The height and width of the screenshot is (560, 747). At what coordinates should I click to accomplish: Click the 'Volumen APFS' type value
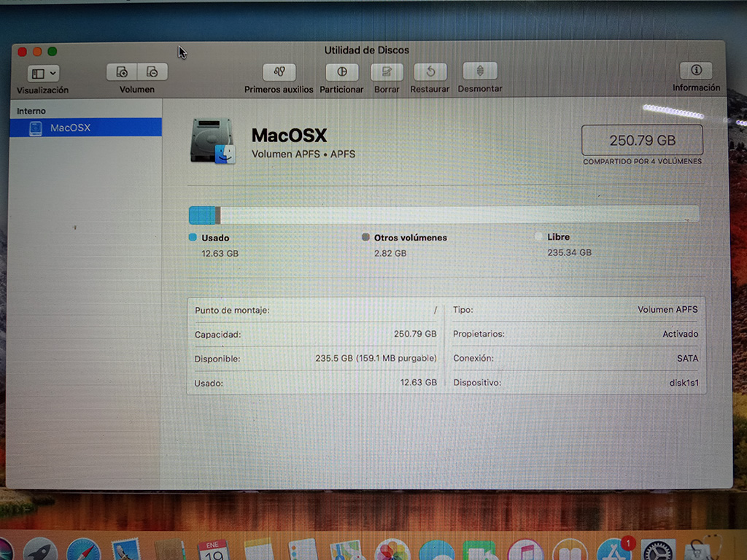click(667, 309)
